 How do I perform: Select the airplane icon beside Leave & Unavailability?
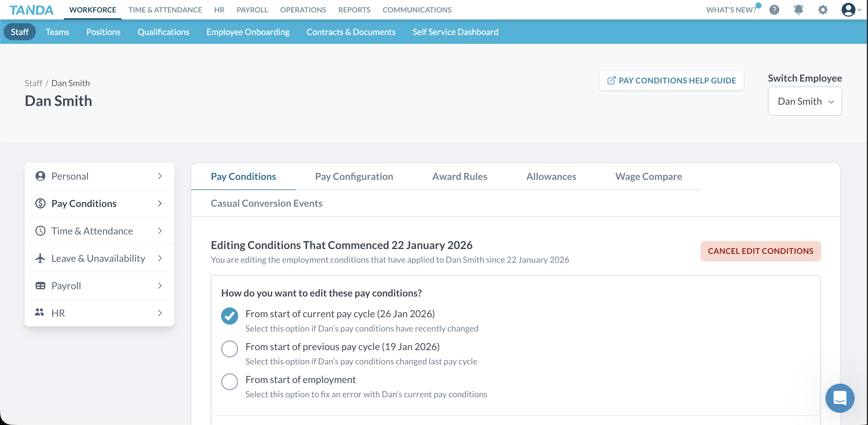pos(40,258)
